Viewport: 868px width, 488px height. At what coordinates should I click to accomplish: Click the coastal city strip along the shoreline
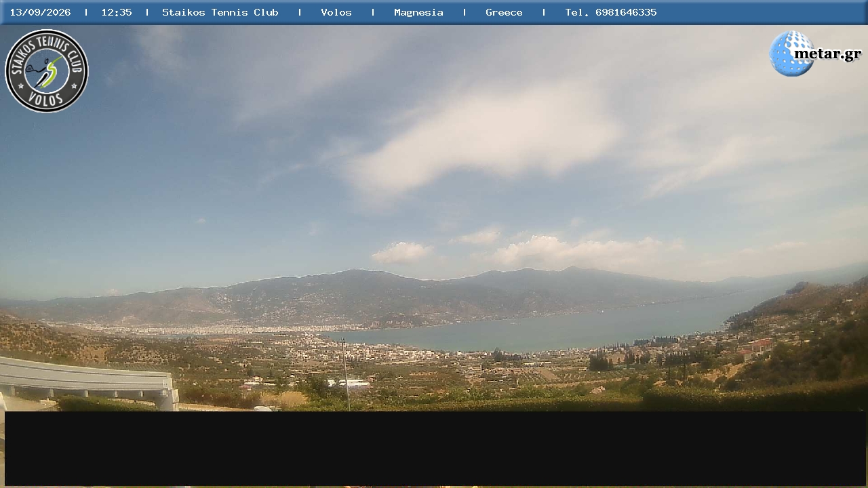coord(217,329)
